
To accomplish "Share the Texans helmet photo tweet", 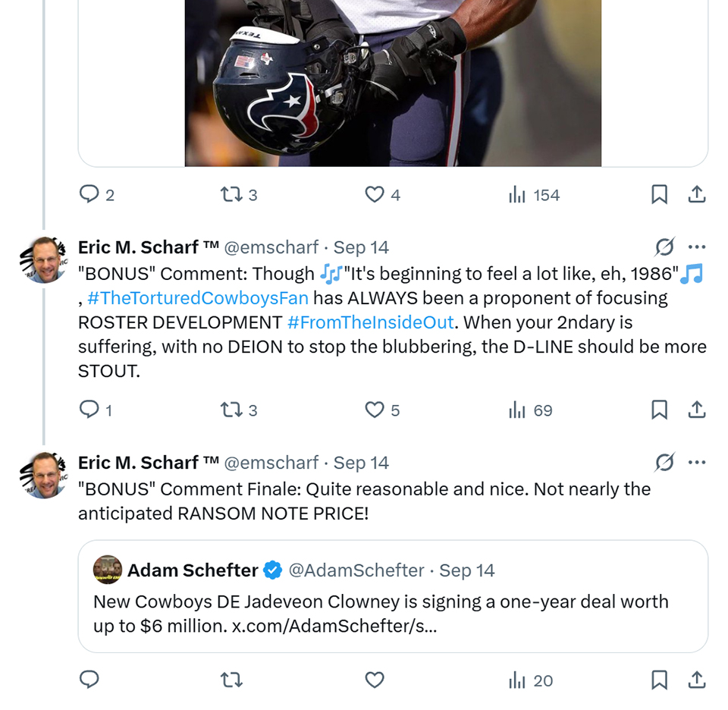I will point(697,195).
